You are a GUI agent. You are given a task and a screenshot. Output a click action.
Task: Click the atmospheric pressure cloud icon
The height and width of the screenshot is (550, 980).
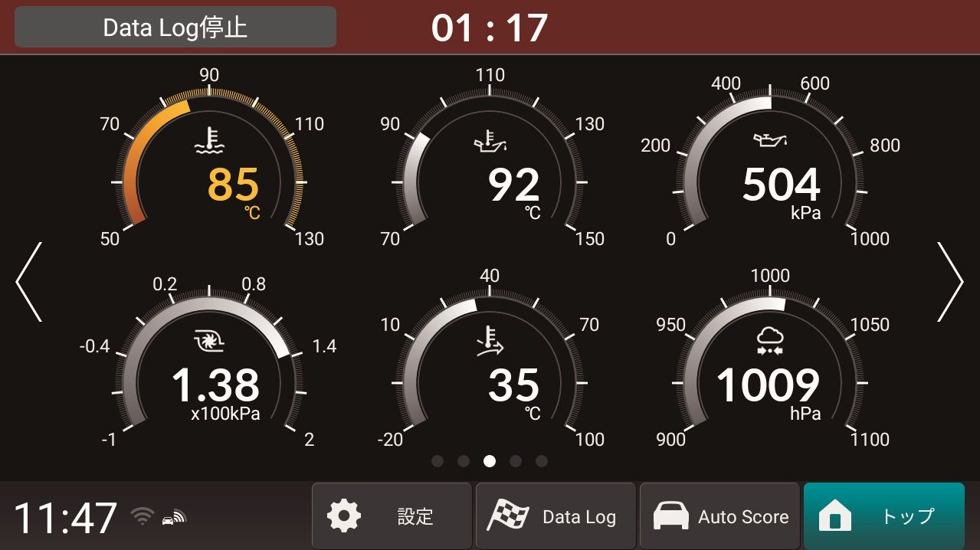770,340
